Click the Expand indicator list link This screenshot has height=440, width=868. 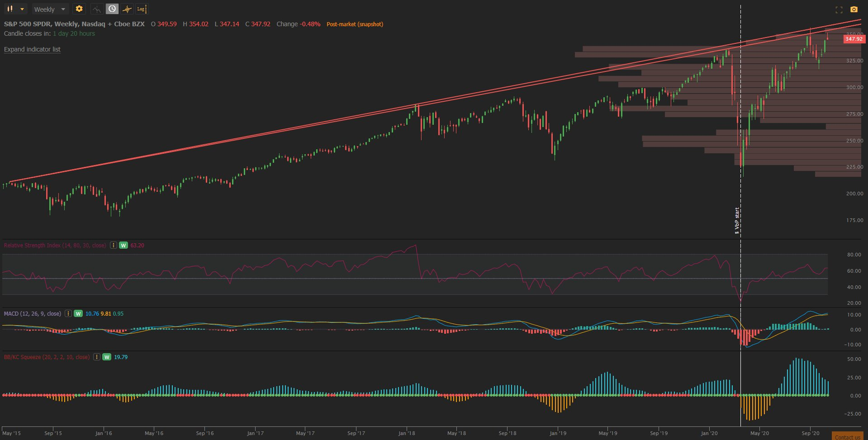32,49
